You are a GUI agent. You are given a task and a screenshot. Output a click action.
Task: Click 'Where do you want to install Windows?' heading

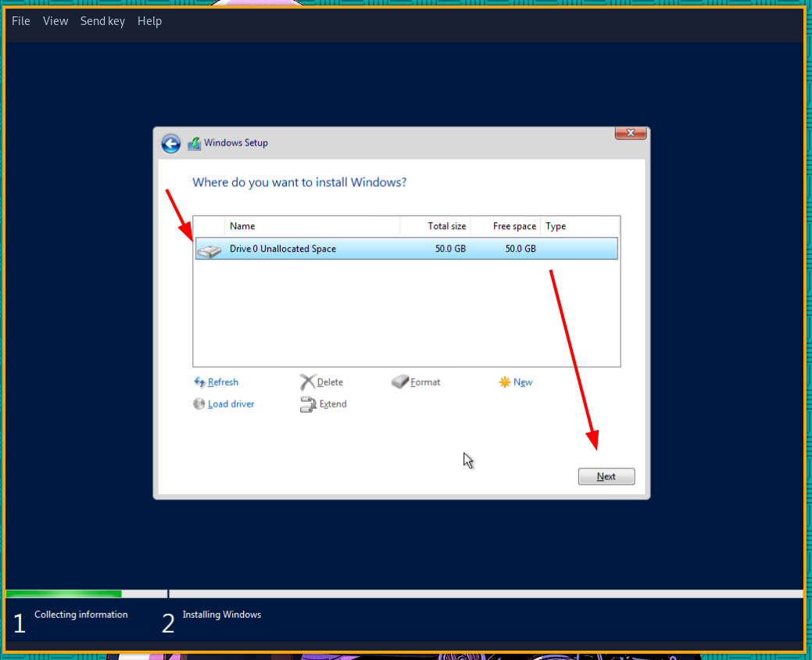[299, 182]
